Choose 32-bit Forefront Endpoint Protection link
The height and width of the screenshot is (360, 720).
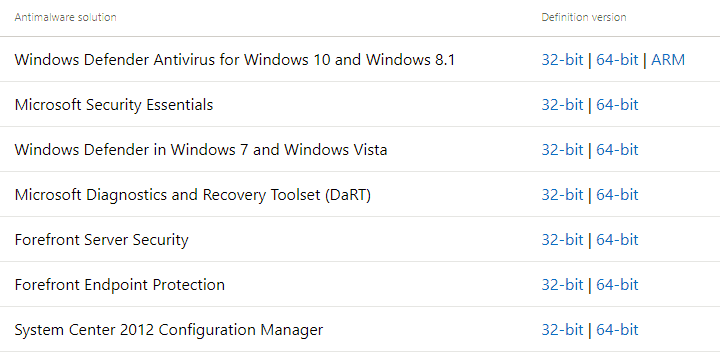click(562, 285)
